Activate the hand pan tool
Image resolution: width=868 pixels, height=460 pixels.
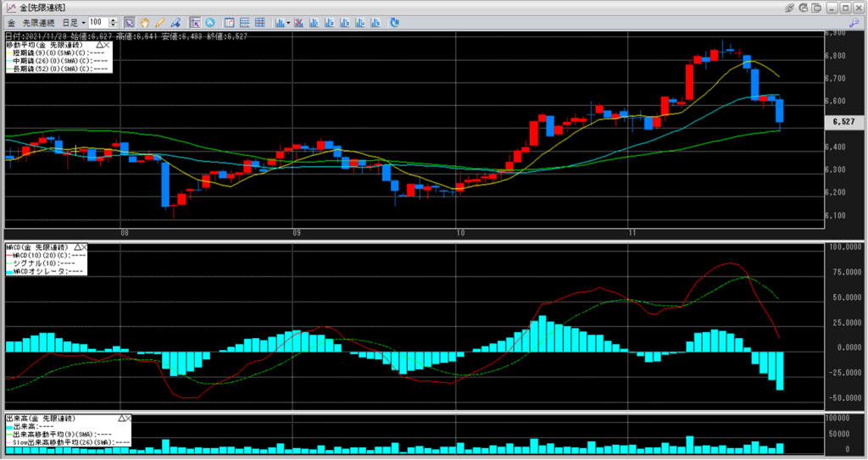click(144, 21)
